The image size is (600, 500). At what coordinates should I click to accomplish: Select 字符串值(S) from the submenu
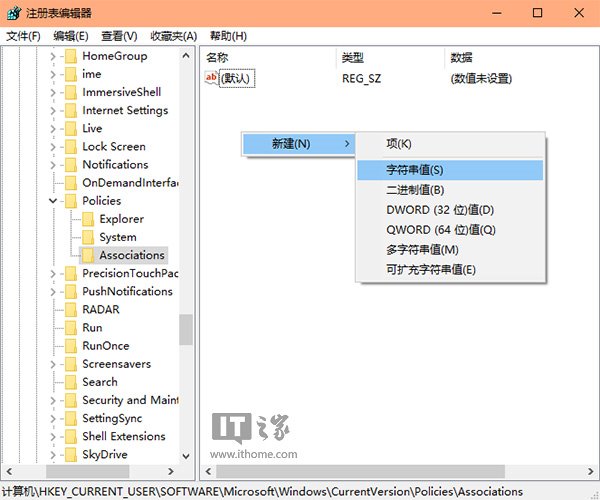click(414, 170)
